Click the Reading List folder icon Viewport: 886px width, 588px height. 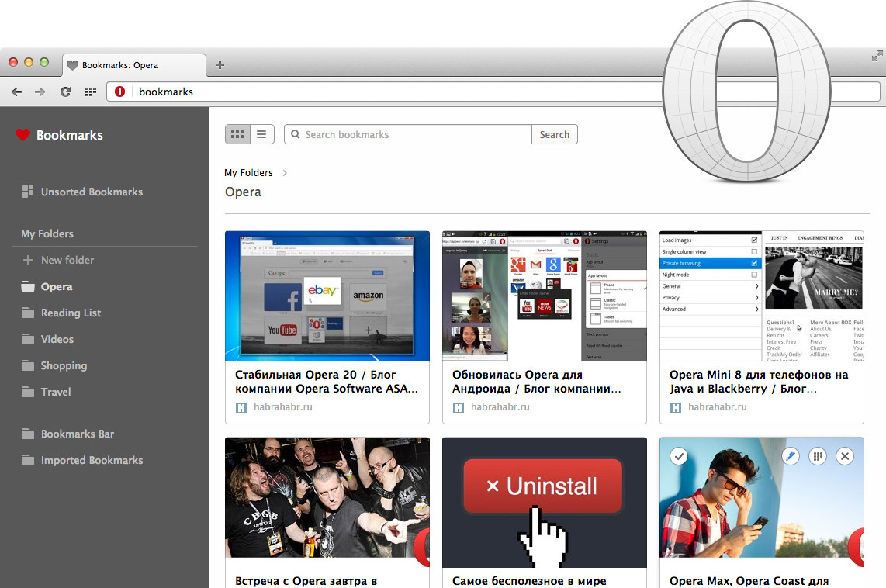click(x=28, y=313)
